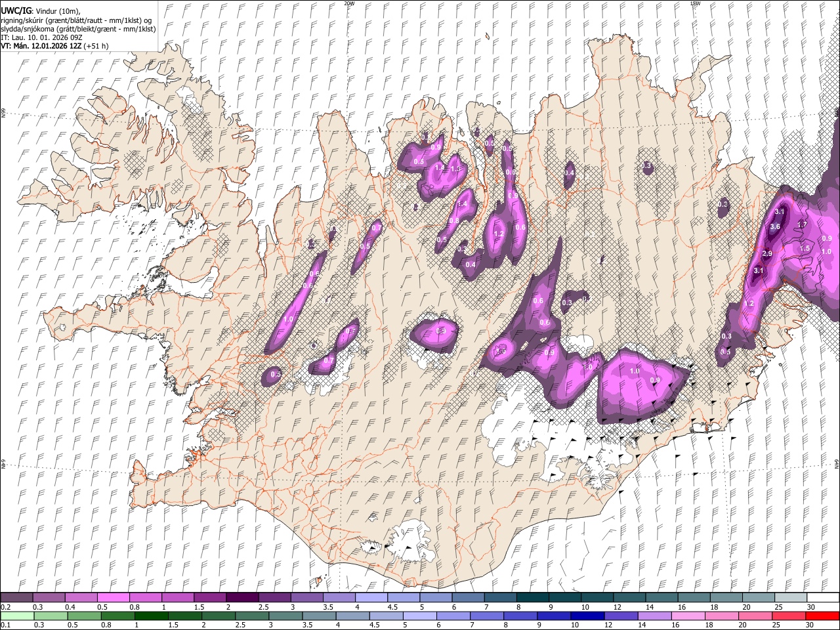Pick rain-scale swatch between 3 and 3.5
This screenshot has width=840, height=630.
pyautogui.click(x=285, y=616)
